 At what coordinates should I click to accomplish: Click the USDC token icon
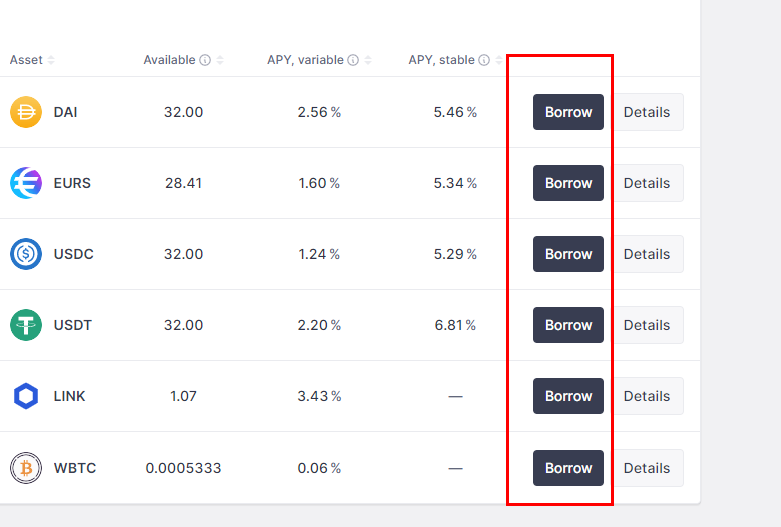26,254
